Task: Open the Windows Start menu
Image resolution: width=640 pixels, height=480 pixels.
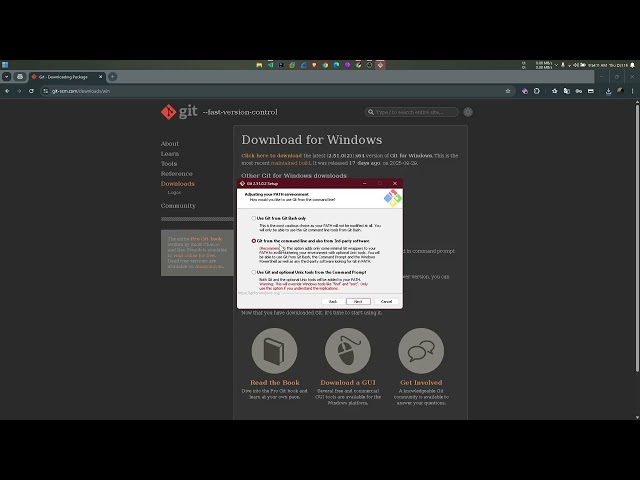Action: tap(5, 65)
